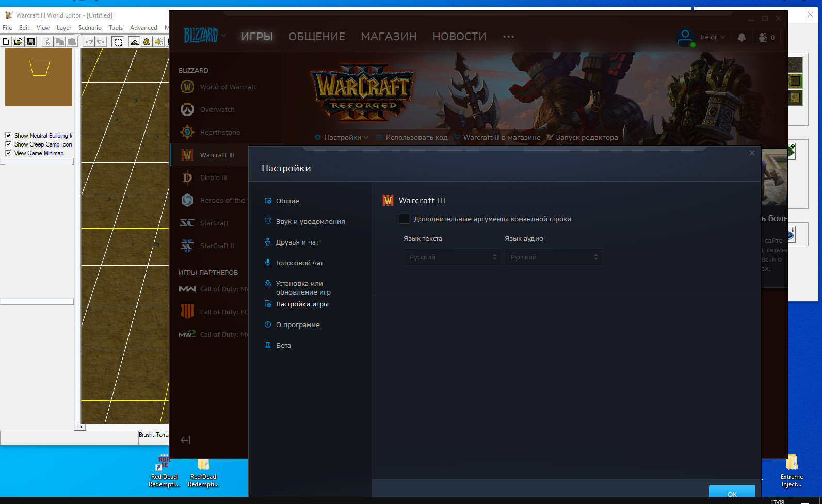Screen dimensions: 822x504
Task: Open Tools menu in World Editor
Action: click(116, 28)
